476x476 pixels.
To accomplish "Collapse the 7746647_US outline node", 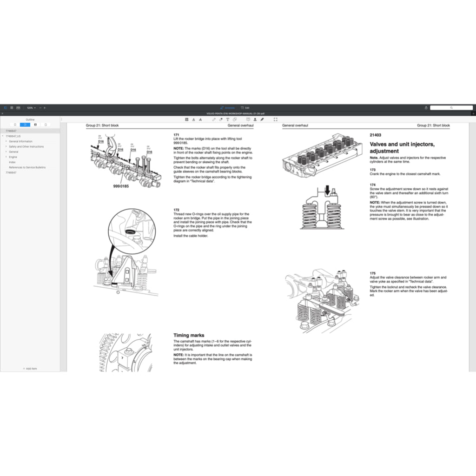I will (2, 136).
